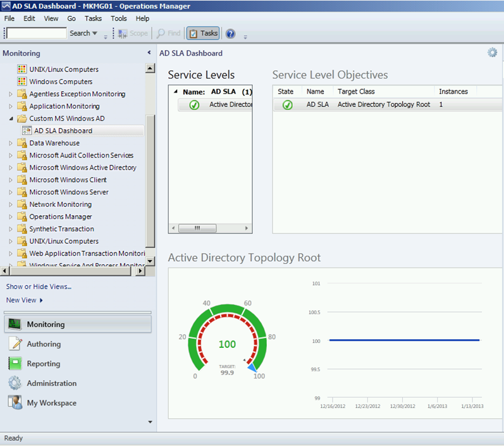Click the Custom MS Windows AD open folder icon
504x446 pixels.
point(22,118)
